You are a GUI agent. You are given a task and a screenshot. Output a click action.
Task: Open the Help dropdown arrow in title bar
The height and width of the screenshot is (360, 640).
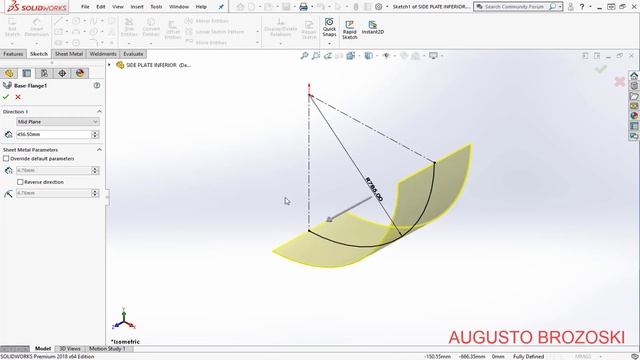click(x=590, y=7)
